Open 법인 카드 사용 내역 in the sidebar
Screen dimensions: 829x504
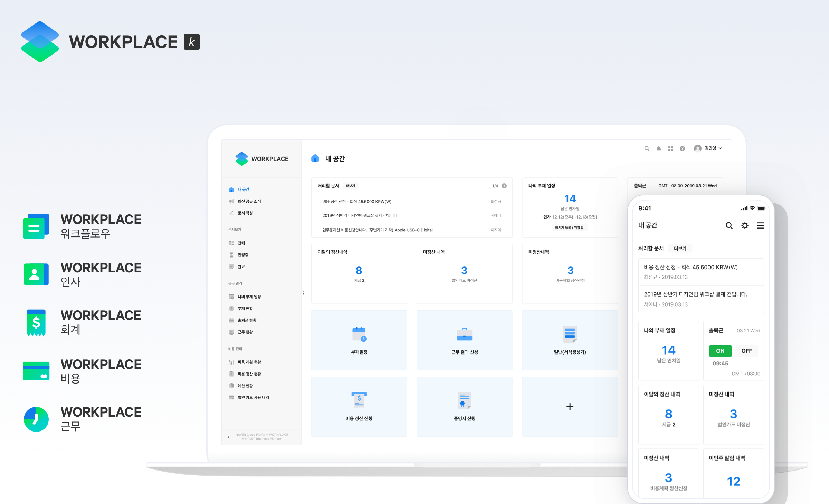tap(249, 397)
